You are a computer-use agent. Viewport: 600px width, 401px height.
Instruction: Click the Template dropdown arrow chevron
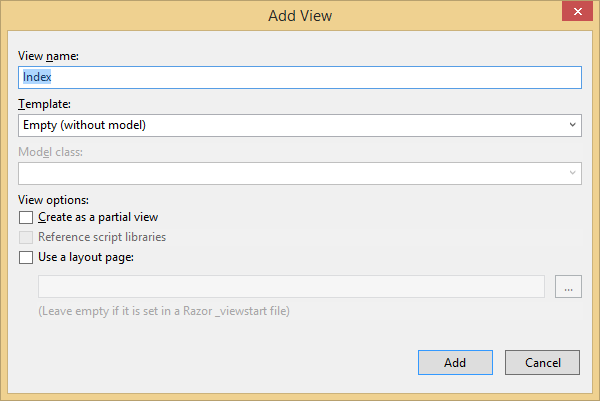[572, 125]
